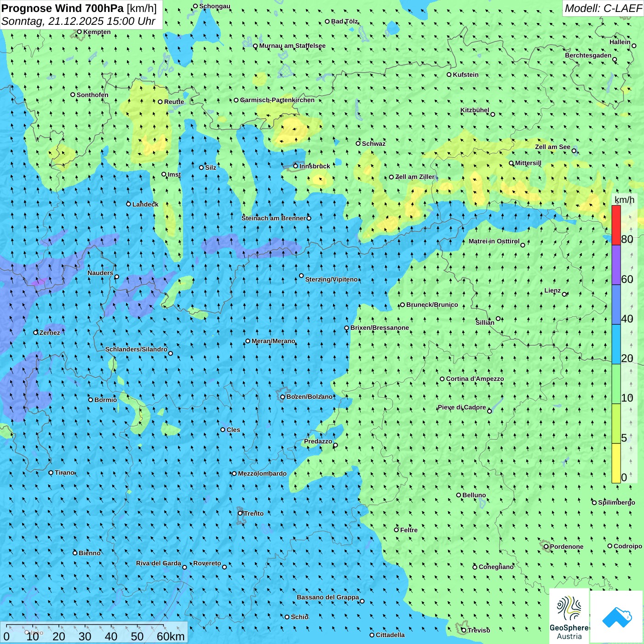Viewport: 644px width, 644px height.
Task: Click the yellow 0 km/h legend band
Action: (616, 463)
